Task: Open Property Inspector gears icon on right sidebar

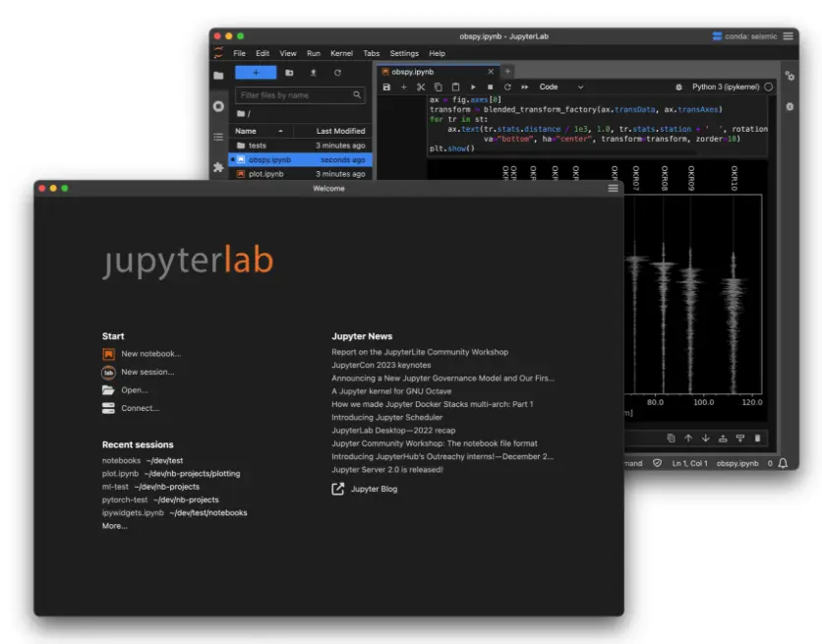Action: [x=790, y=76]
